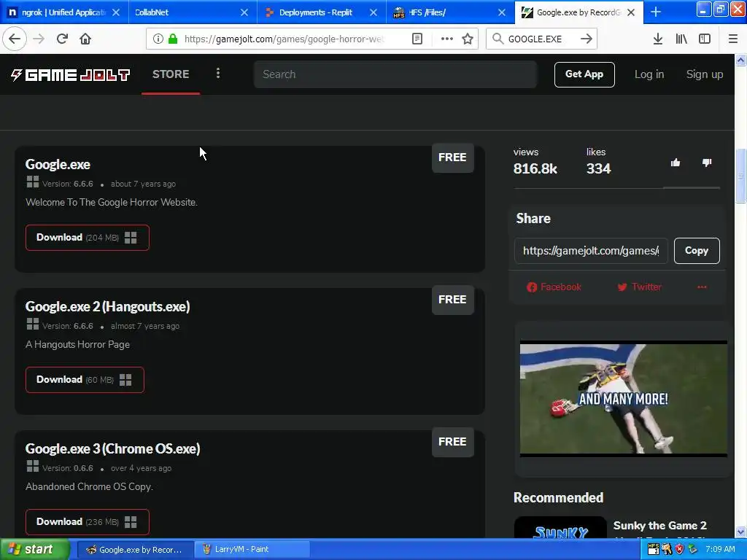The height and width of the screenshot is (560, 747).
Task: Click the share URL text field
Action: (591, 251)
